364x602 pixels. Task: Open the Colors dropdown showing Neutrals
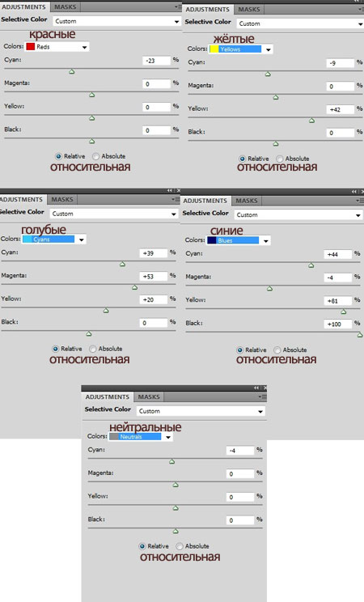pyautogui.click(x=141, y=437)
